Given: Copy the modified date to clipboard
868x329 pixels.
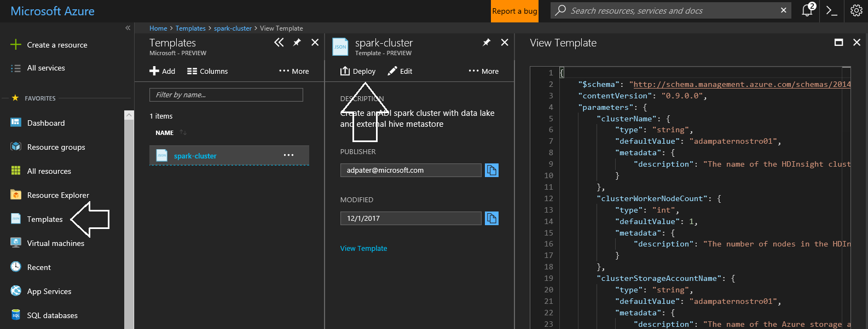Looking at the screenshot, I should click(x=491, y=218).
